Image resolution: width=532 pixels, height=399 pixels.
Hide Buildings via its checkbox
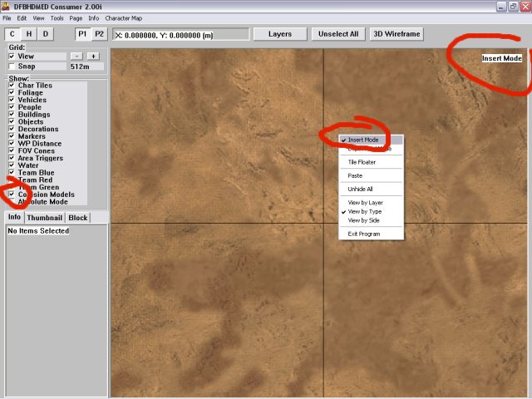(12, 115)
